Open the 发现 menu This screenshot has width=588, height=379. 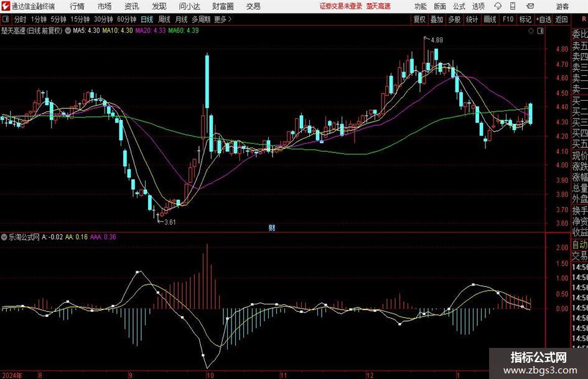coord(159,6)
